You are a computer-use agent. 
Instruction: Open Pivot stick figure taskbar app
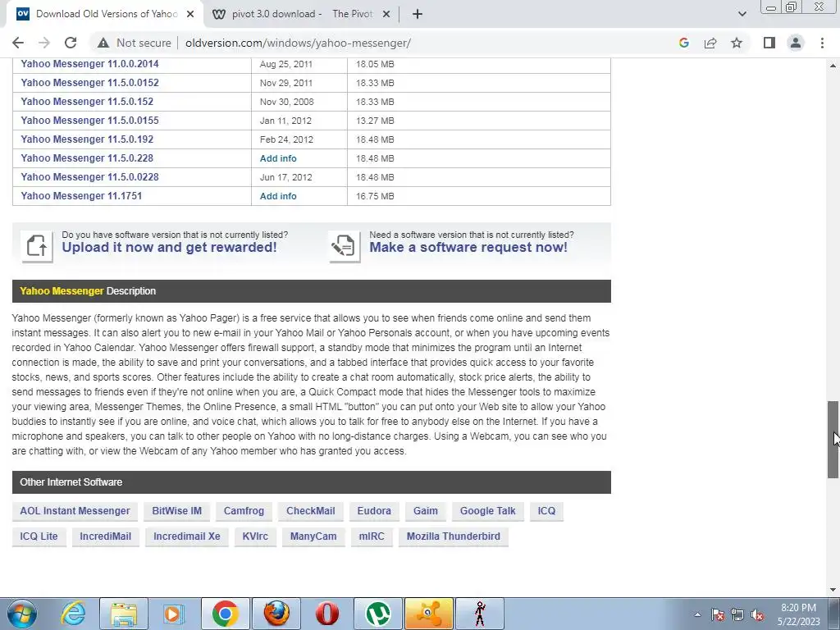click(x=480, y=614)
